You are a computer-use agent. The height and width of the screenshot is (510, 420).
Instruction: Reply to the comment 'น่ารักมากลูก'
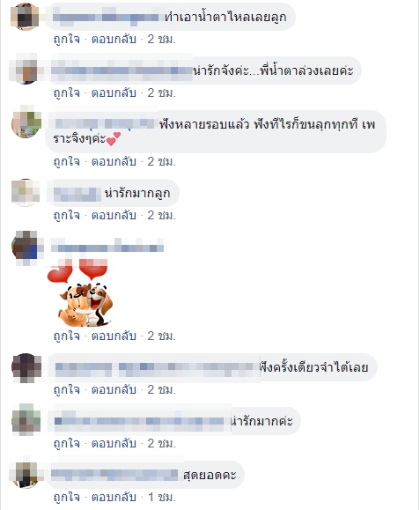[x=114, y=215]
